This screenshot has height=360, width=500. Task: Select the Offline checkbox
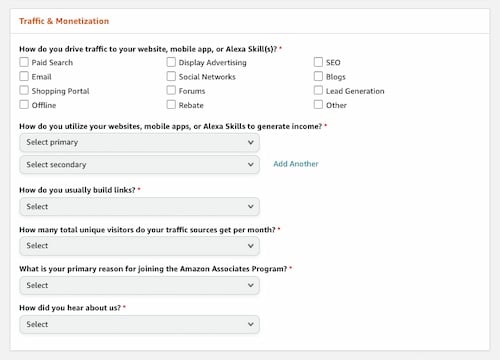pyautogui.click(x=24, y=105)
